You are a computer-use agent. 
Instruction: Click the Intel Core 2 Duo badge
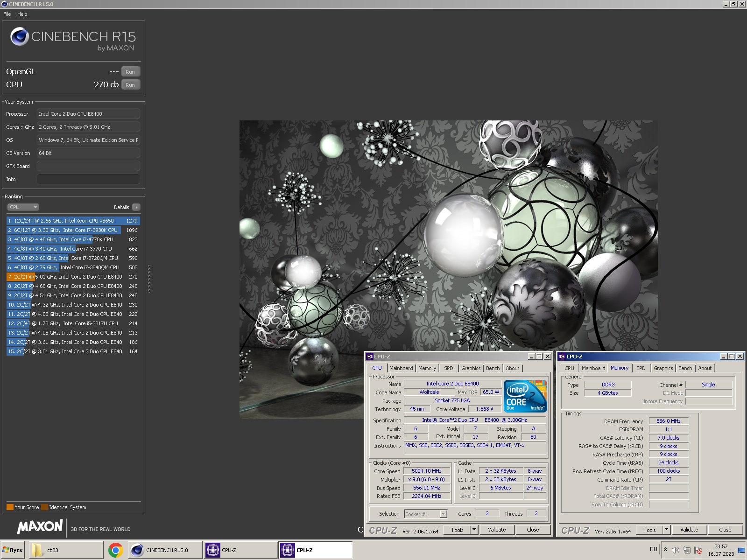click(525, 396)
